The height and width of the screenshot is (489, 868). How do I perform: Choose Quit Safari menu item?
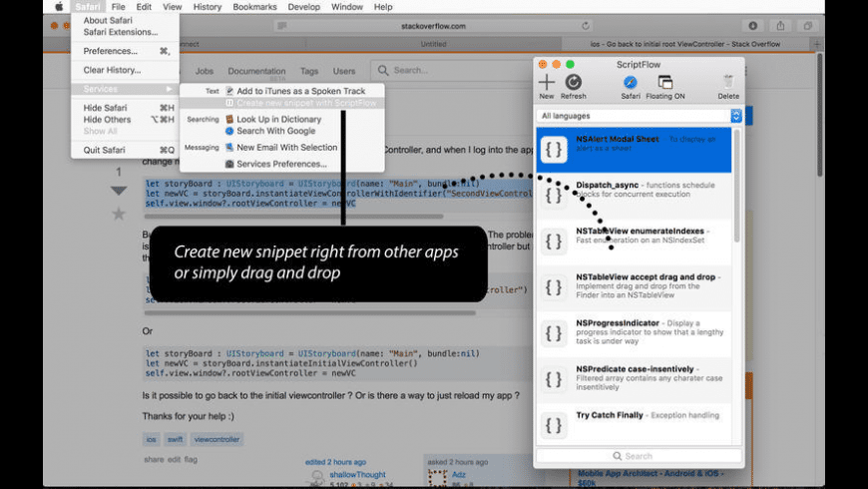(x=125, y=150)
